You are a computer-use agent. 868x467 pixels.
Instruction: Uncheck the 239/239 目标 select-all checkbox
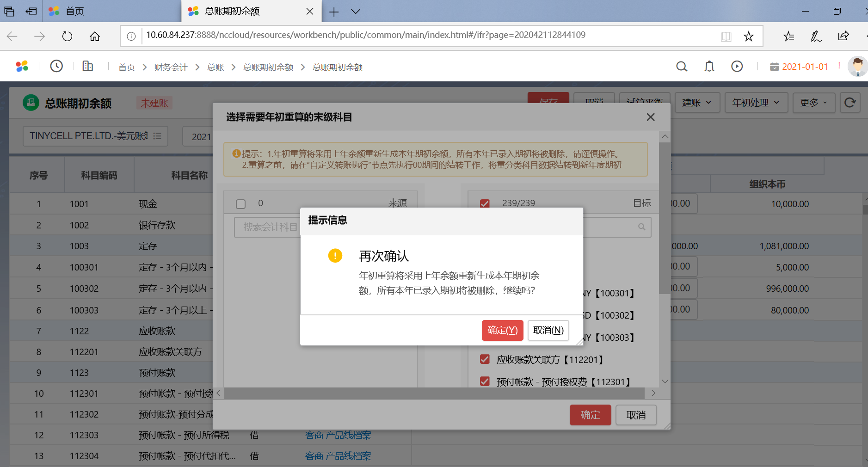click(485, 204)
